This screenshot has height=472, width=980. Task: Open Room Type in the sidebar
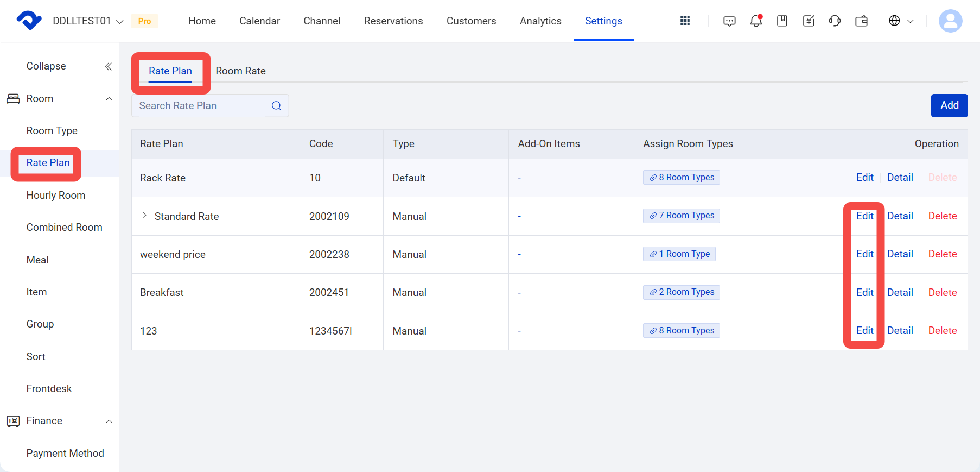pyautogui.click(x=52, y=131)
